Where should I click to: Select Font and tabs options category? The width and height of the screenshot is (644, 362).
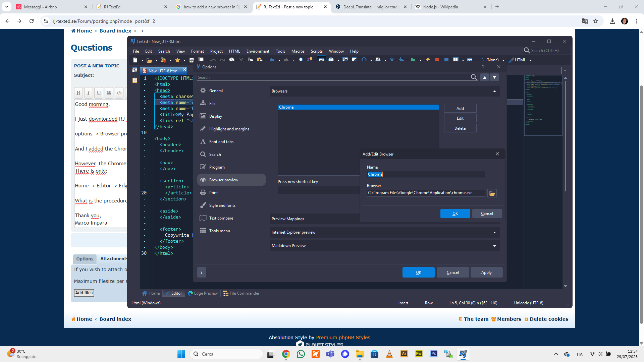coord(231,142)
